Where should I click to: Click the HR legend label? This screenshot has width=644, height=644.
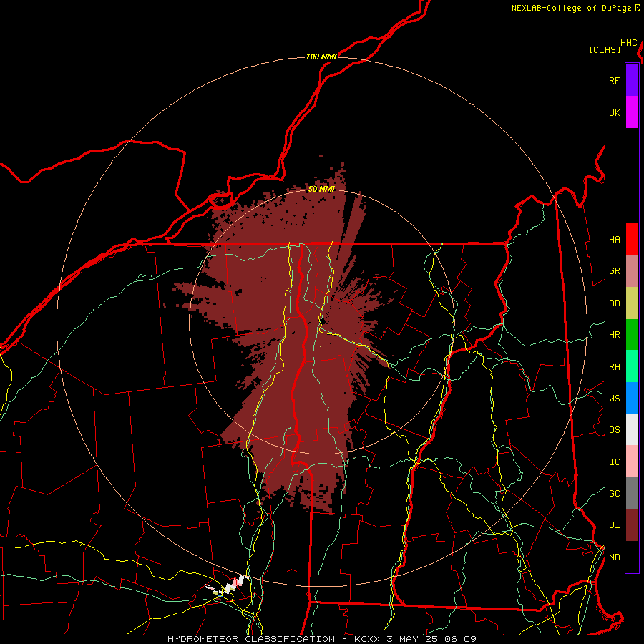(614, 334)
